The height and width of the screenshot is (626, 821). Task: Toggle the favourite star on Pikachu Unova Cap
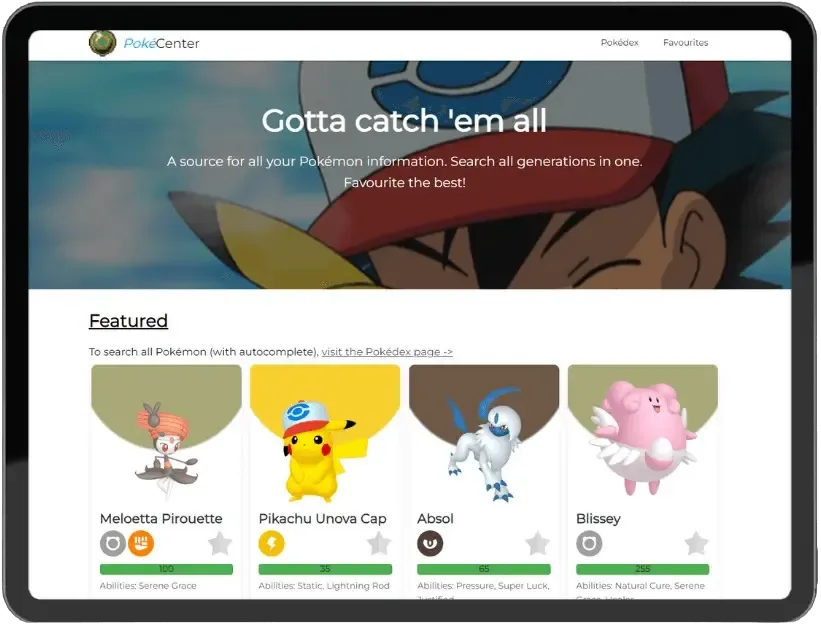pyautogui.click(x=378, y=543)
